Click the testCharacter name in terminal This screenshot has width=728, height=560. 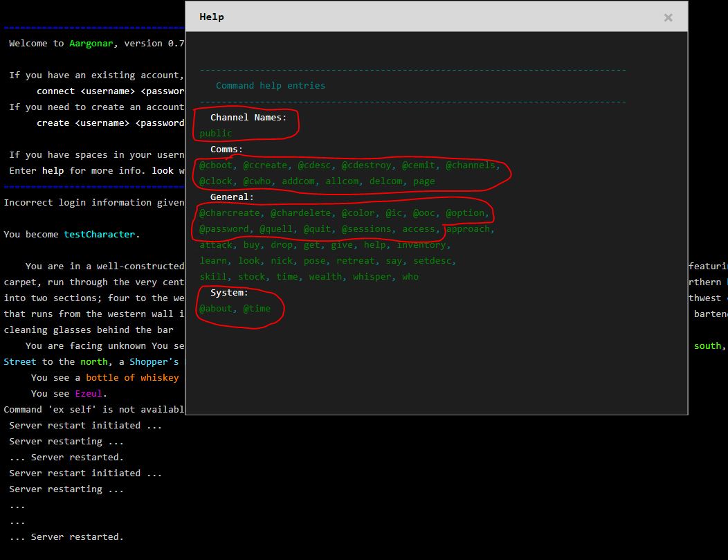pos(100,235)
